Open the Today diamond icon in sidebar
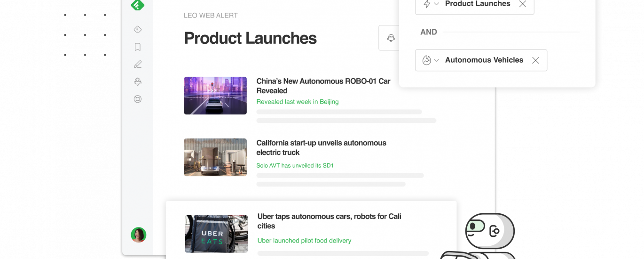Viewport: 644px width, 259px height. [x=138, y=30]
